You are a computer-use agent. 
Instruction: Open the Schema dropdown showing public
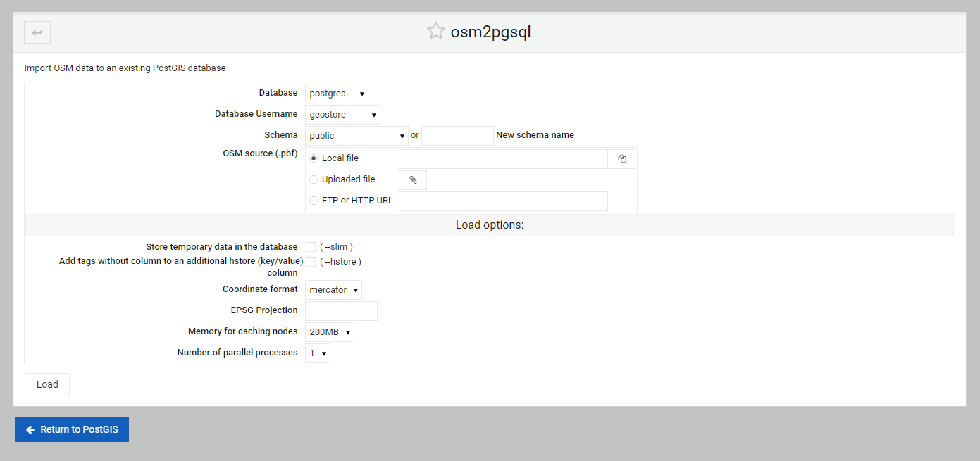pyautogui.click(x=357, y=136)
